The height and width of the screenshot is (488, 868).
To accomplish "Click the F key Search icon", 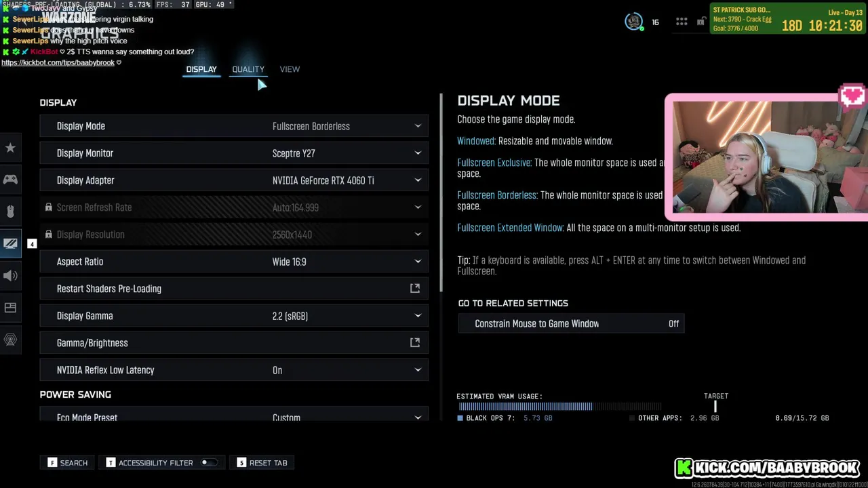I will click(x=52, y=463).
